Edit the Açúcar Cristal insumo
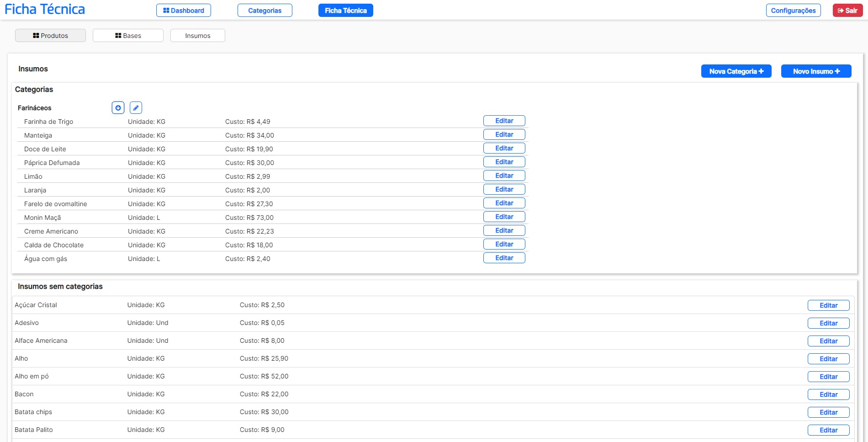 pos(828,305)
